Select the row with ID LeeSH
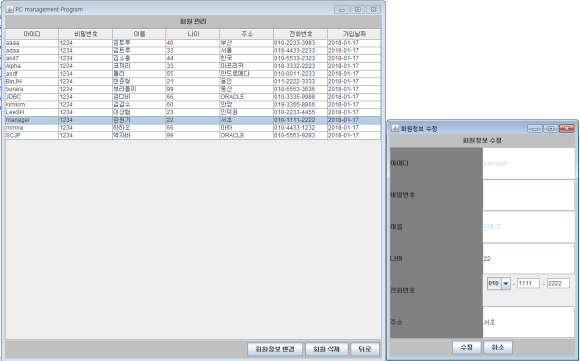This screenshot has width=580, height=361. (x=193, y=112)
